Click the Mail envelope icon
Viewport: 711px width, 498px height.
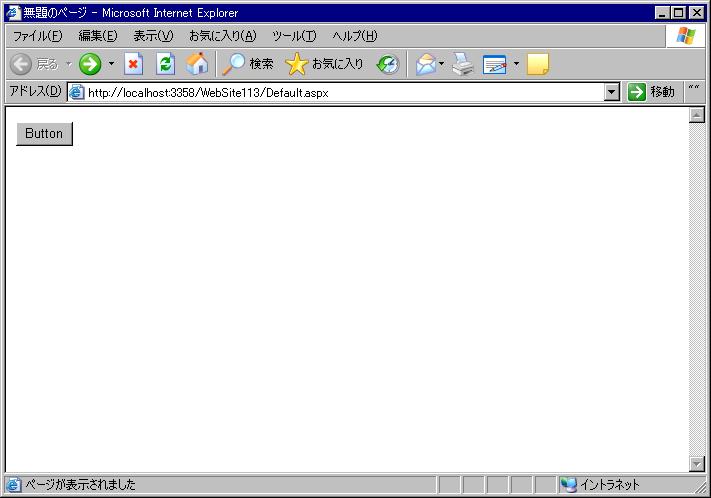(426, 64)
